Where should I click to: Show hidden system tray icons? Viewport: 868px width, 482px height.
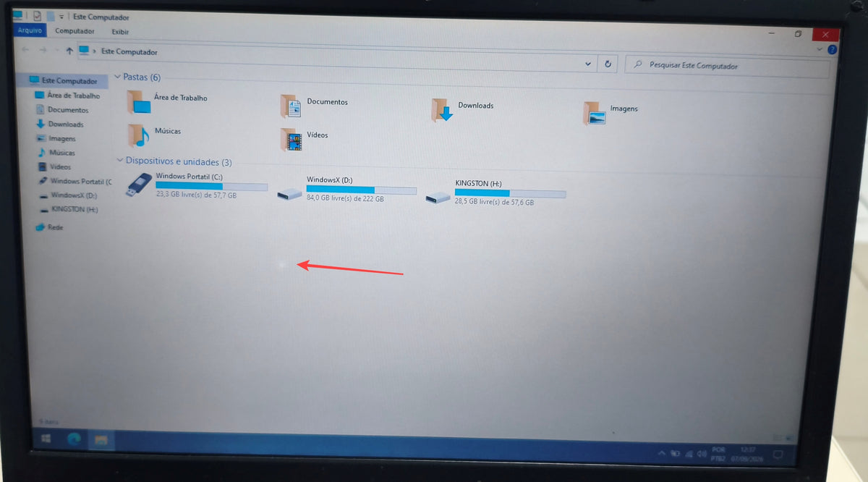pyautogui.click(x=660, y=454)
